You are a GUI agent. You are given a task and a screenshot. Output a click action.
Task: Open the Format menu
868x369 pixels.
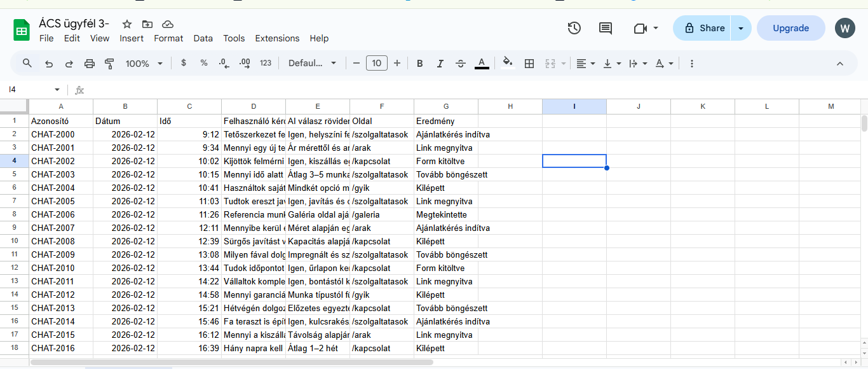[168, 38]
